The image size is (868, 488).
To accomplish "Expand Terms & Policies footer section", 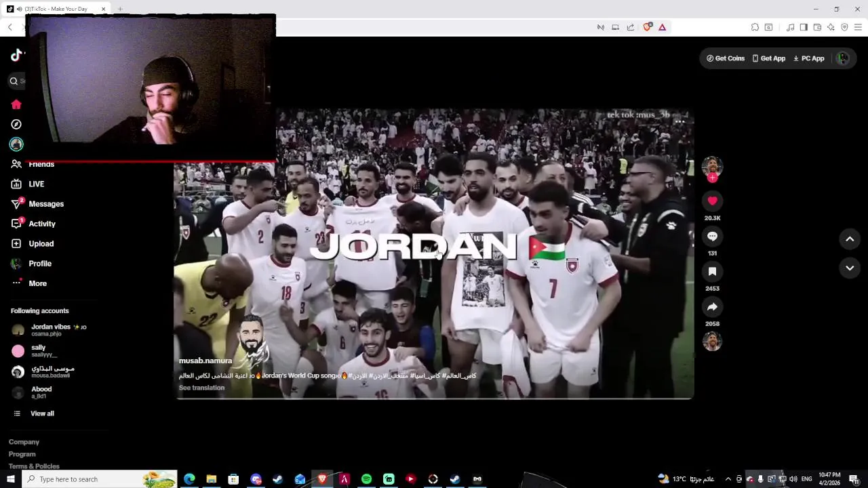I will [x=34, y=466].
